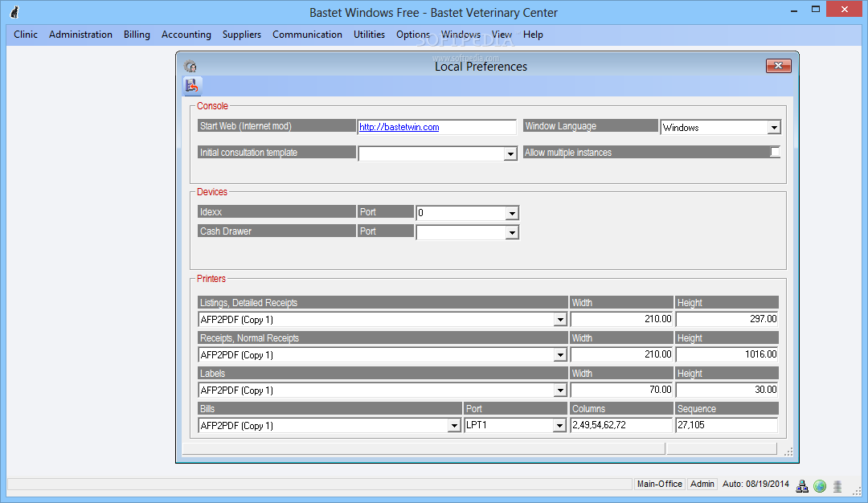Screen dimensions: 868x503
Task: Click Labels Height field 30.00
Action: pyautogui.click(x=727, y=391)
